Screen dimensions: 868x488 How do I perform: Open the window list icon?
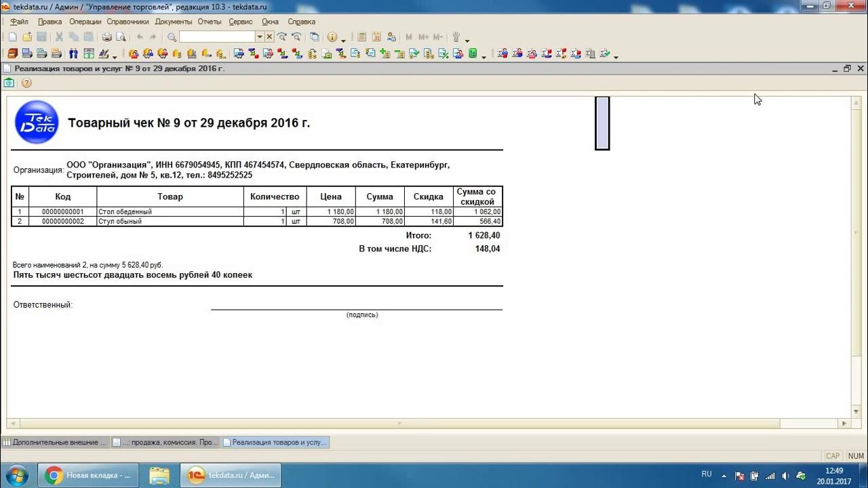[x=315, y=37]
